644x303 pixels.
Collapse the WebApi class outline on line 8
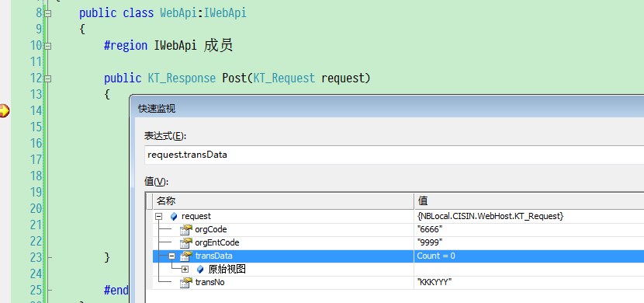click(x=47, y=13)
